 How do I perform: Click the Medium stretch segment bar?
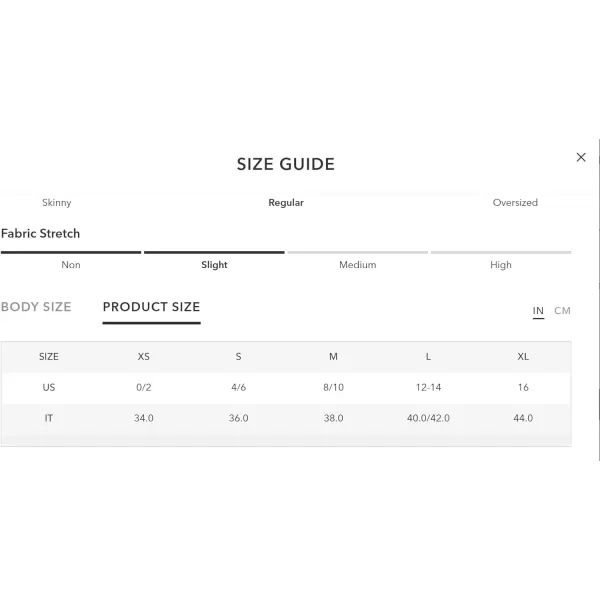click(x=357, y=253)
